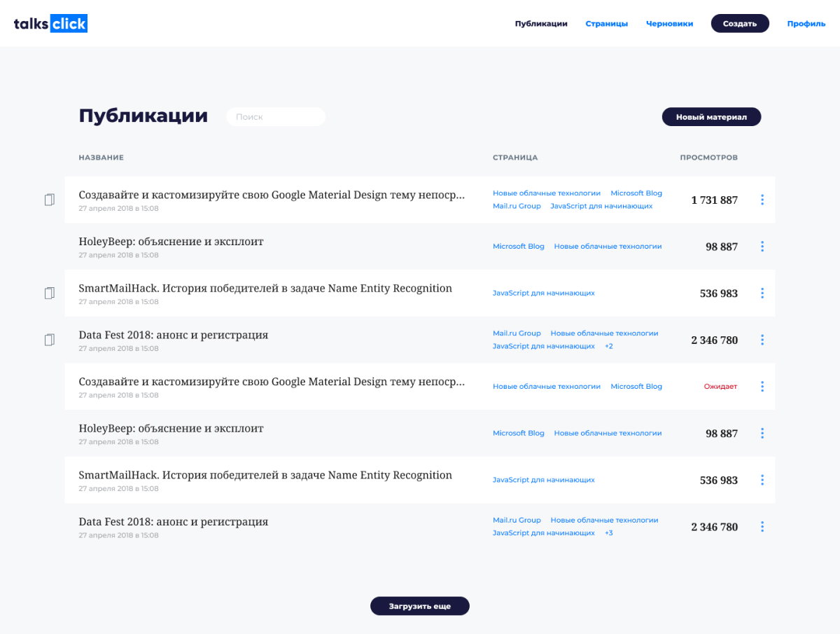
Task: Click the Создать button in header
Action: pyautogui.click(x=740, y=24)
